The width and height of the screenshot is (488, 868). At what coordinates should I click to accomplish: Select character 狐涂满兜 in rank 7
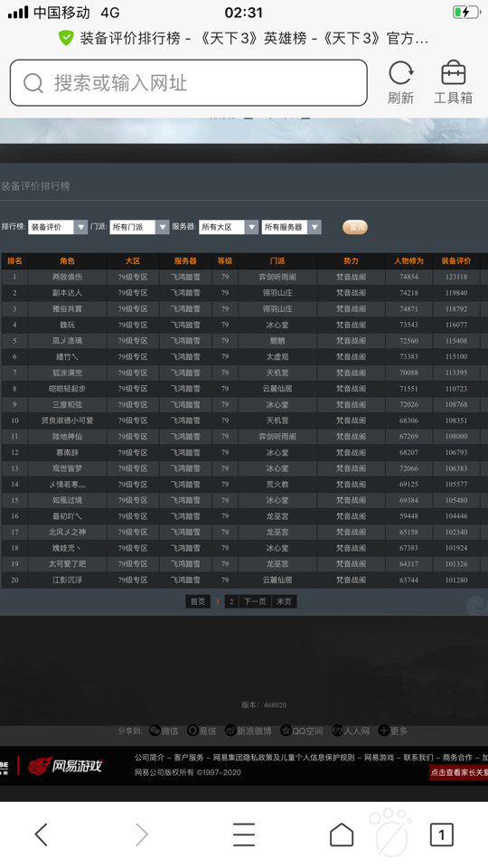(67, 373)
